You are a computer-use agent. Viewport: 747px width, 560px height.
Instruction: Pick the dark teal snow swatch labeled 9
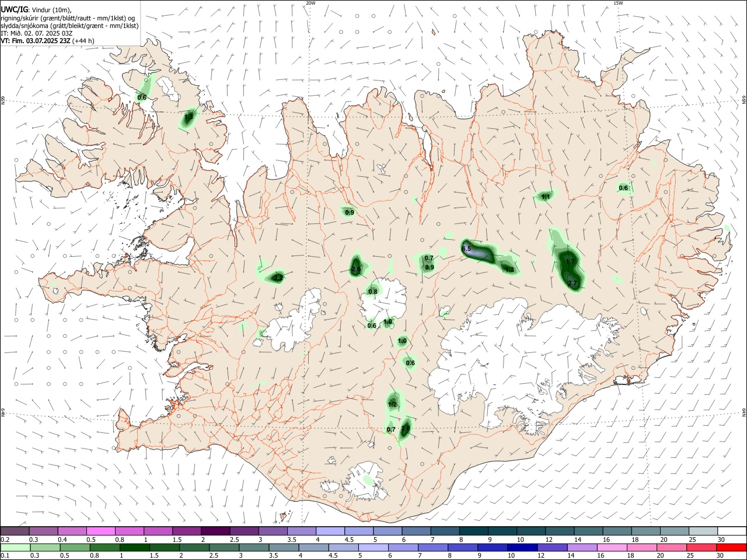502,531
